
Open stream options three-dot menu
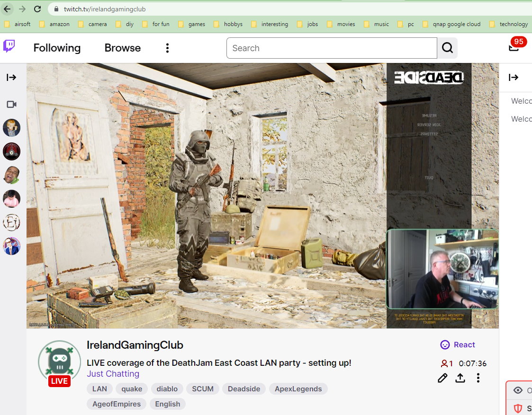[x=478, y=378]
